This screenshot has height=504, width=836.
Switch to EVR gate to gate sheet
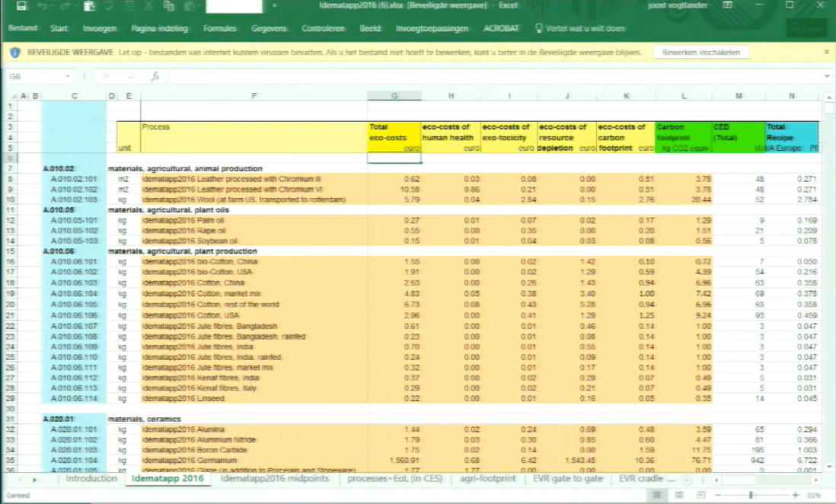click(x=568, y=479)
